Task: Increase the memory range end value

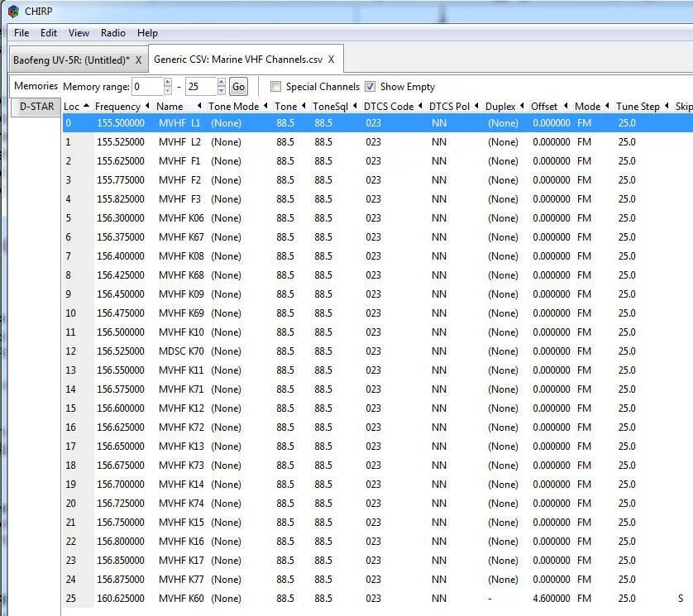Action: tap(222, 82)
